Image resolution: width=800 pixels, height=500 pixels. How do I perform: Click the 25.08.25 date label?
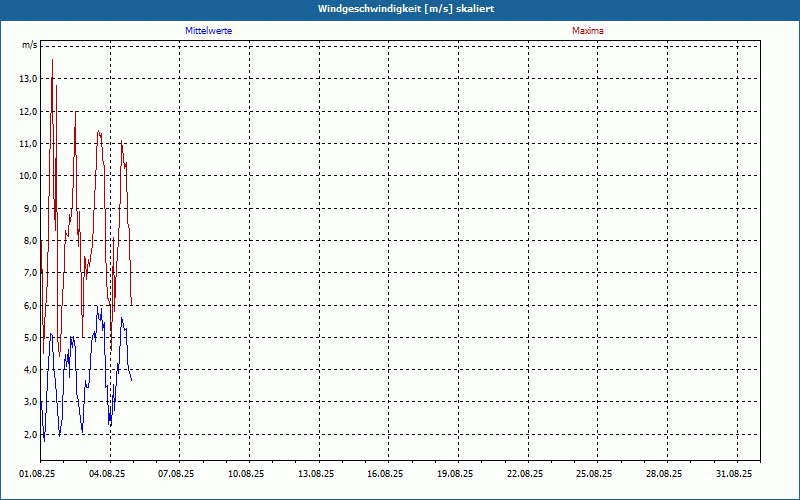tap(594, 474)
